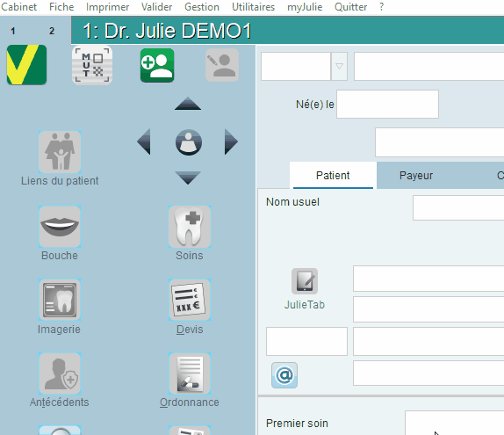Select practitioner tab 1
This screenshot has height=435, width=504.
(13, 31)
